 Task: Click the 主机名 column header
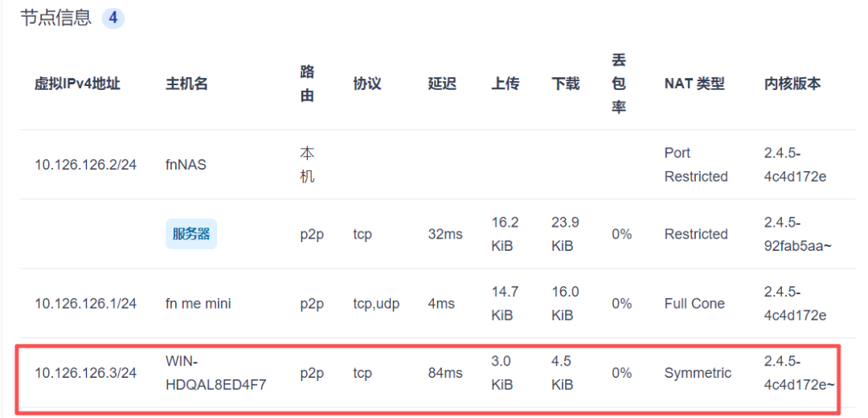point(186,84)
